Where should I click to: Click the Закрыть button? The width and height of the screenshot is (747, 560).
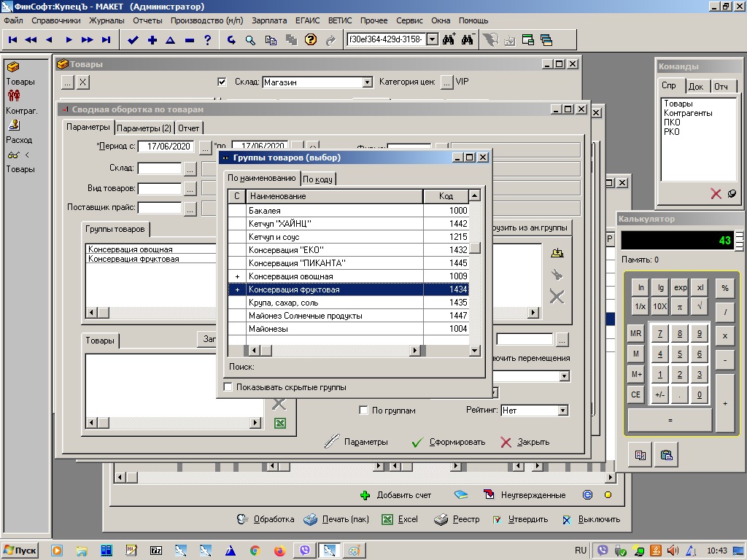[x=525, y=442]
